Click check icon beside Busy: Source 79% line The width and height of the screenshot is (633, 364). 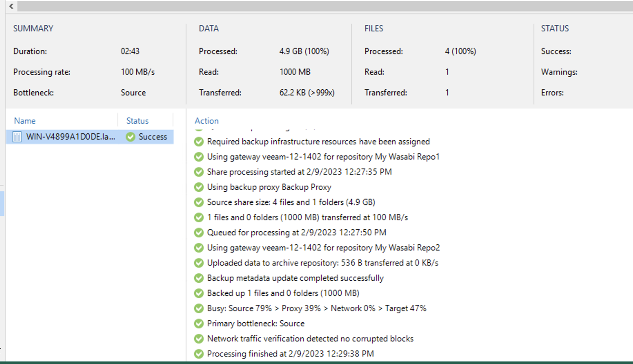(199, 309)
